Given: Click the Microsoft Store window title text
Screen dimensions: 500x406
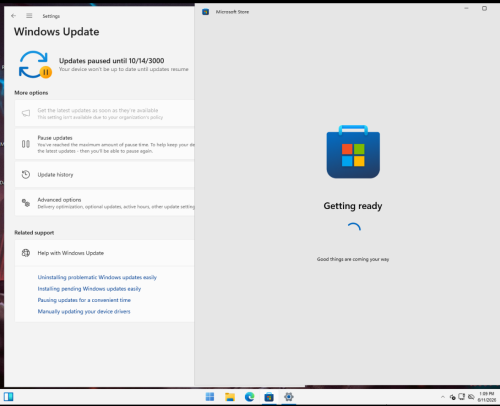Looking at the screenshot, I should tap(232, 12).
